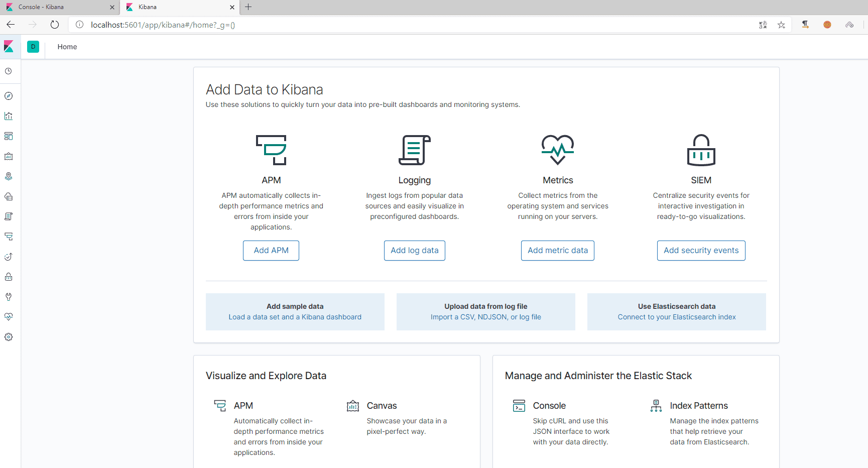Image resolution: width=868 pixels, height=468 pixels.
Task: Close the Console - Kibana tab
Action: tap(112, 7)
